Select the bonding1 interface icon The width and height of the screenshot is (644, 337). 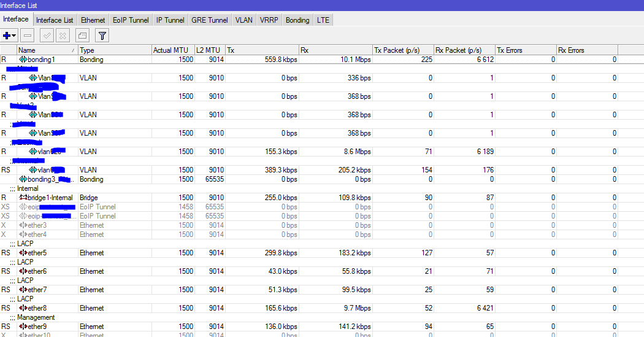(23, 60)
